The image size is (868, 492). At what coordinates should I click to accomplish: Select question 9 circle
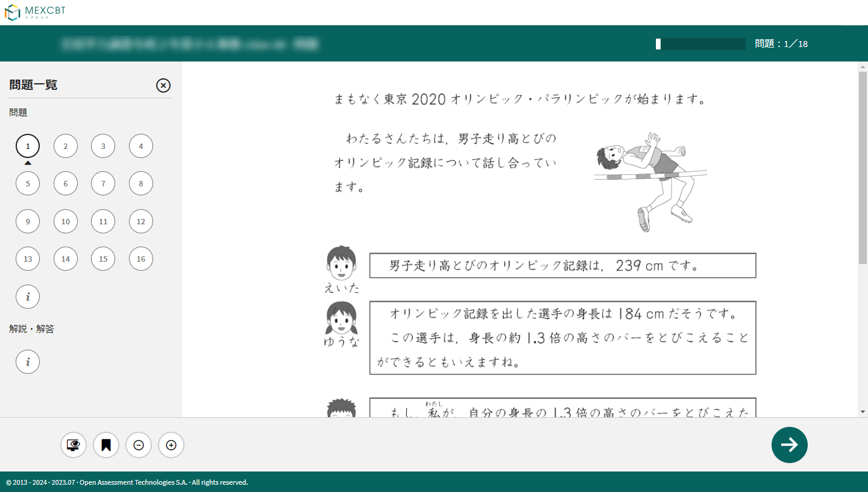point(28,221)
